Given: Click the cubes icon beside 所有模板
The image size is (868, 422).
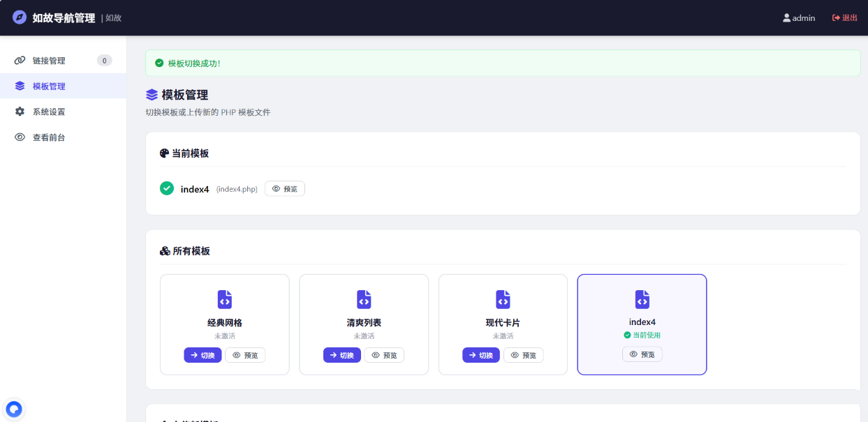Looking at the screenshot, I should 165,251.
